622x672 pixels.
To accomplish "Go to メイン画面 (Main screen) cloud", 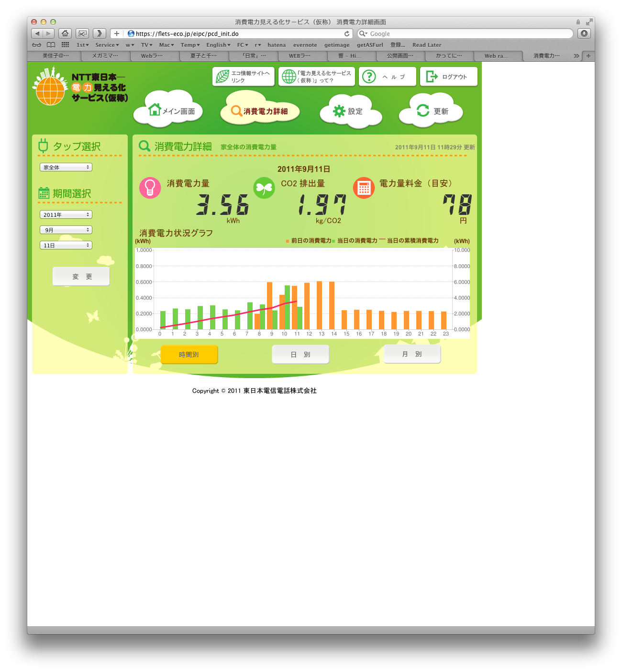I will (x=171, y=111).
